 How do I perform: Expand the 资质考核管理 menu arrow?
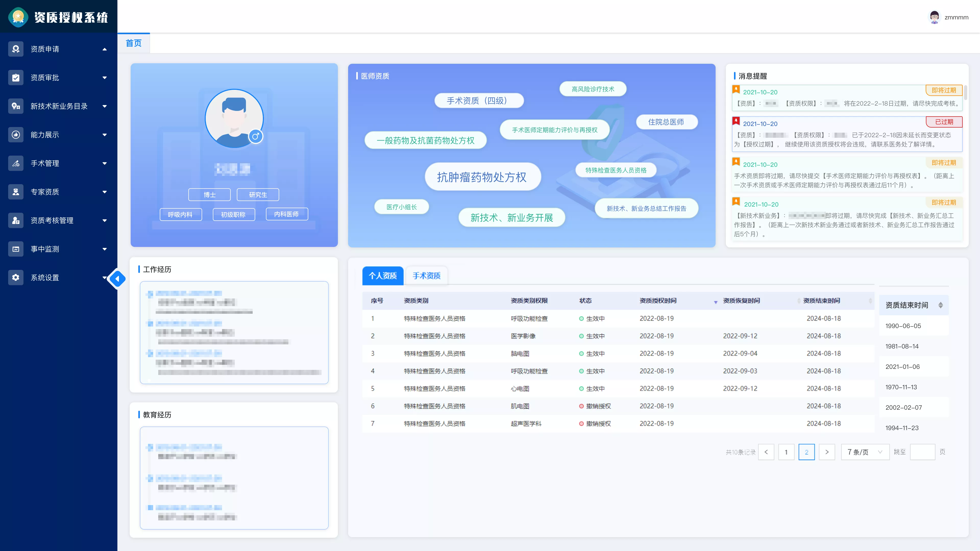tap(105, 221)
